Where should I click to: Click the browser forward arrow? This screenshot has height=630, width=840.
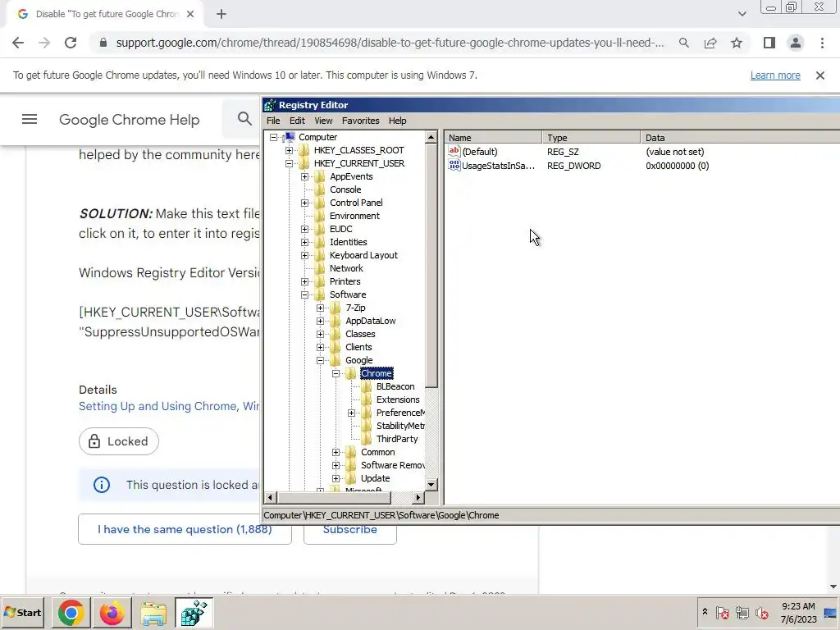tap(44, 43)
